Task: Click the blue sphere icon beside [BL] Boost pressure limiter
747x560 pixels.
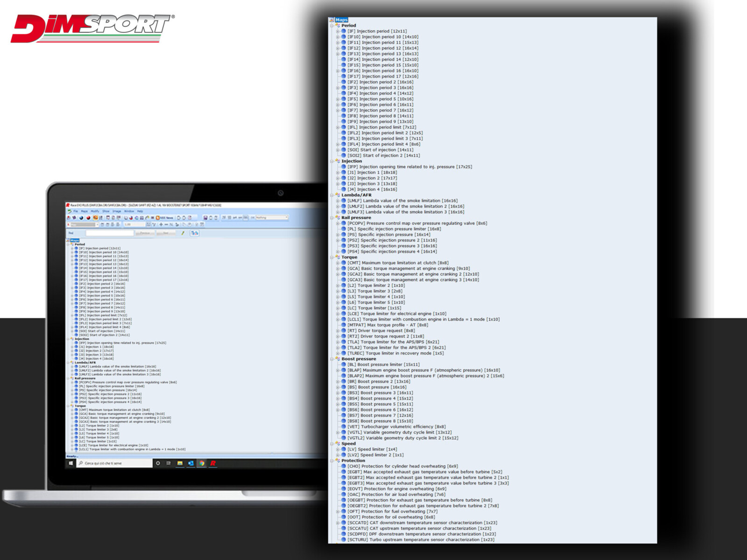Action: click(344, 364)
